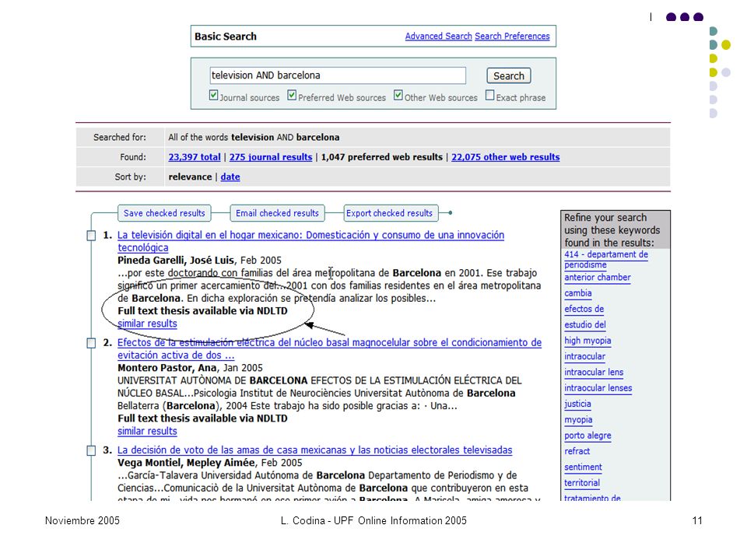
Task: Refine search with keyword cambia
Action: [x=578, y=293]
